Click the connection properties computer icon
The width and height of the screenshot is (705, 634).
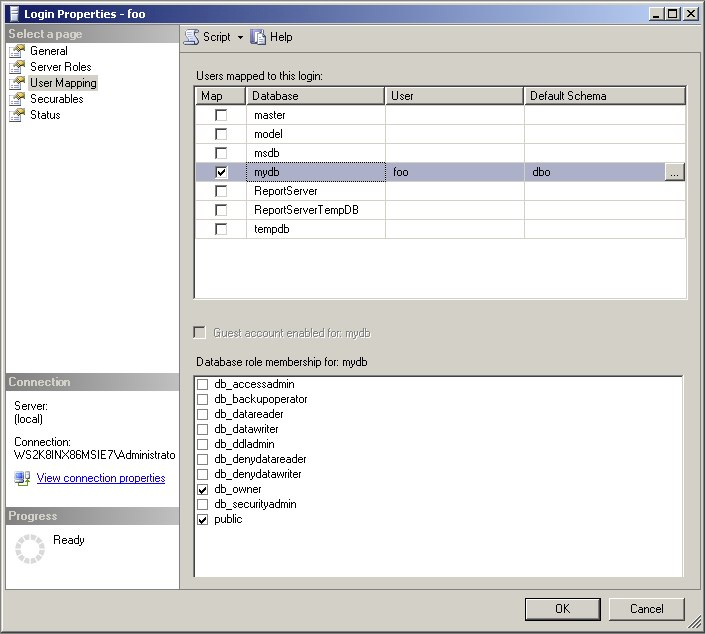click(22, 478)
